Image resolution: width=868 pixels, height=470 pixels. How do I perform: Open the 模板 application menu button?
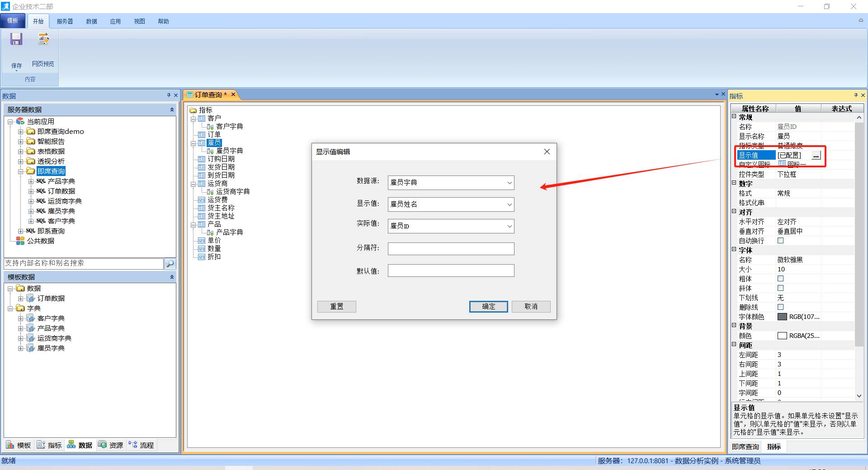coord(13,21)
